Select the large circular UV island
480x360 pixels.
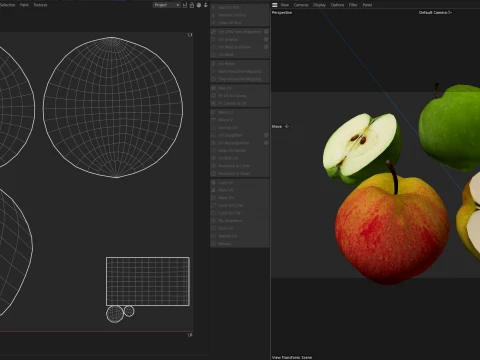(113, 107)
